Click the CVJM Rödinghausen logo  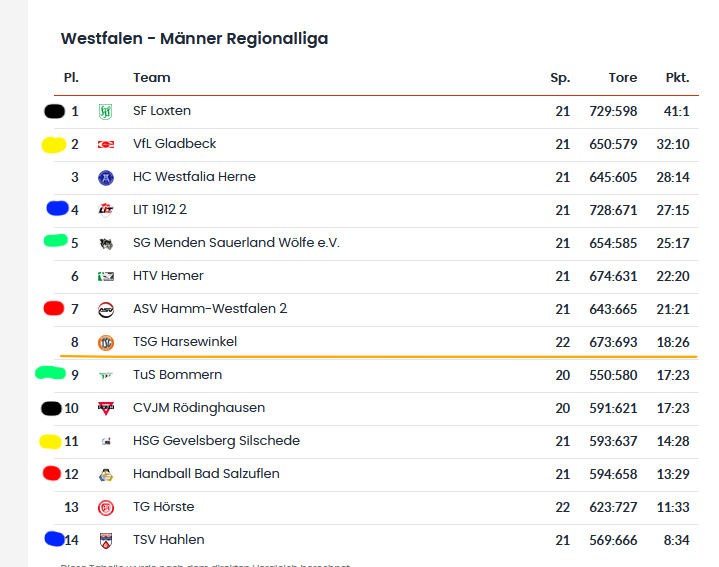(x=105, y=408)
